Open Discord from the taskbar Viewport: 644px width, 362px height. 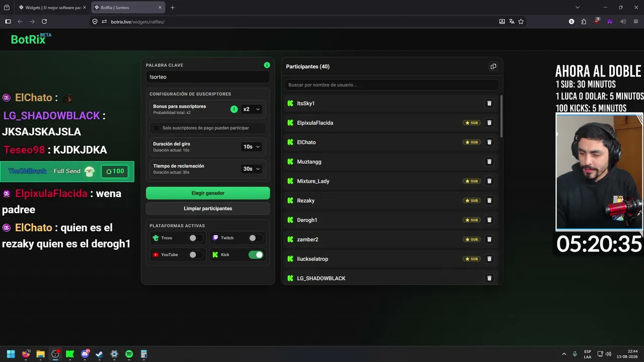coord(85,354)
